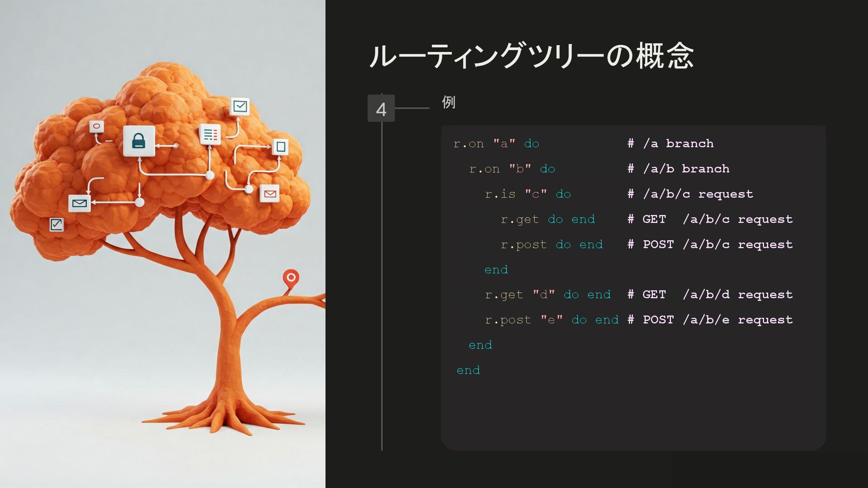The image size is (868, 488).
Task: Click the numbered step badge 4
Action: click(381, 108)
